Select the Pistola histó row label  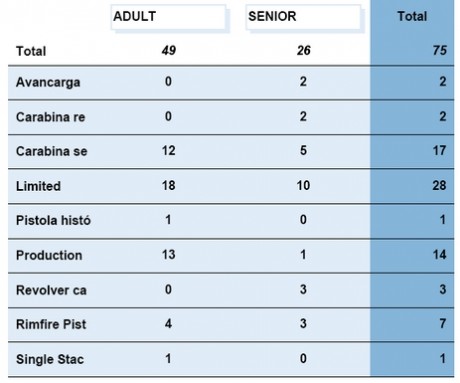[53, 220]
